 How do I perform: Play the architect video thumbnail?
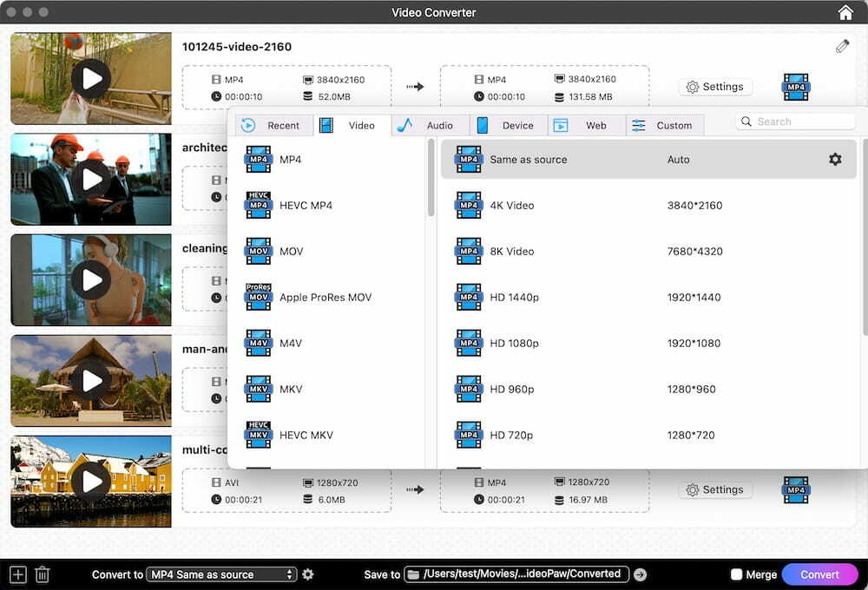click(x=91, y=180)
